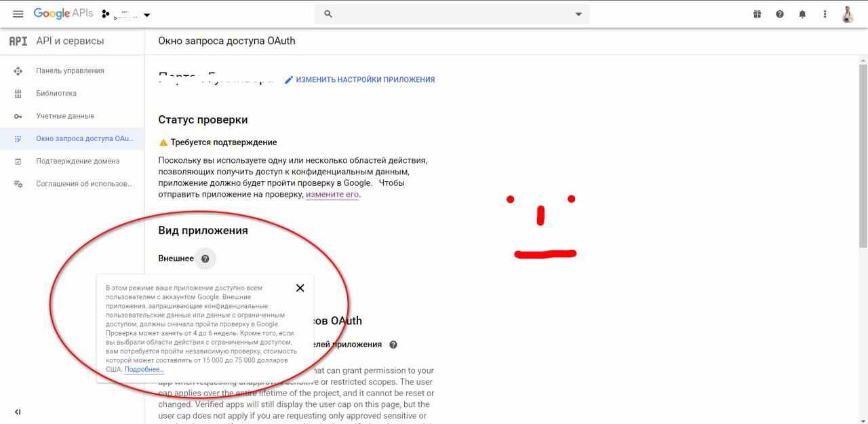Image resolution: width=868 pixels, height=424 pixels.
Task: Open the project selector dropdown
Action: 126,14
